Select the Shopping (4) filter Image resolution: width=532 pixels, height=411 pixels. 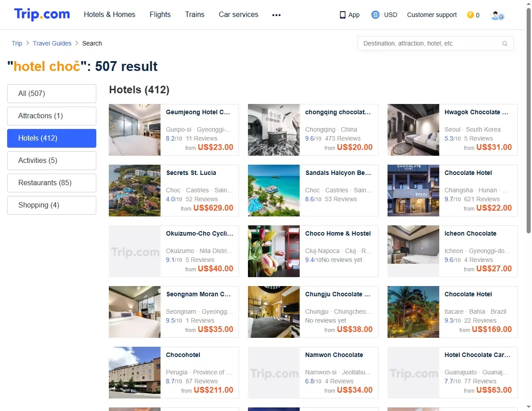(x=52, y=205)
